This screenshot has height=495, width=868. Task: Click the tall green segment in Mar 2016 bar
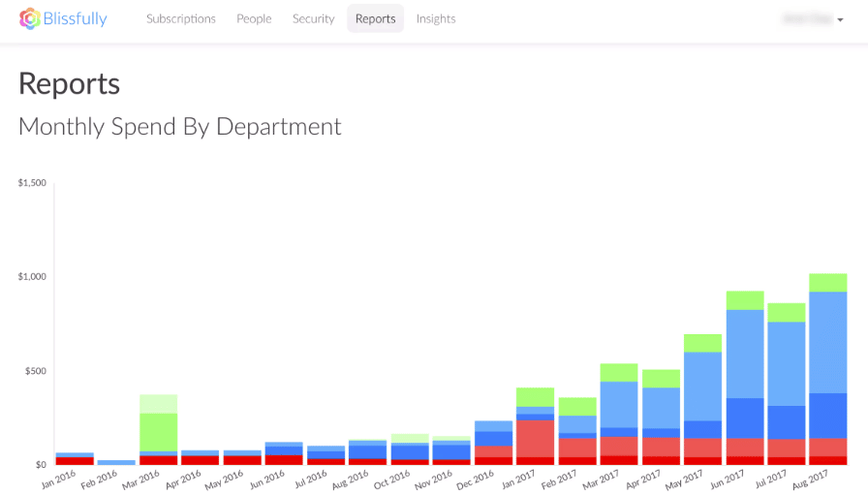[158, 431]
